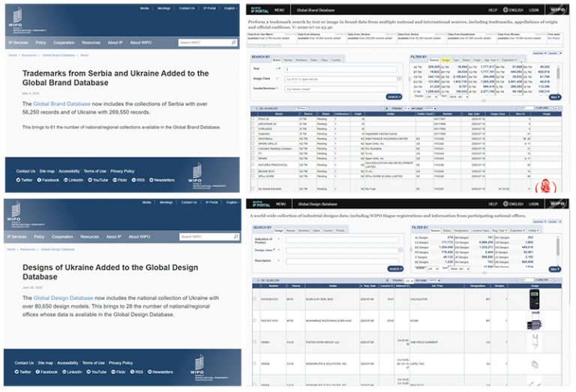Tick the checkbox for the ONE-PIECE GARMENT design row

click(x=254, y=342)
